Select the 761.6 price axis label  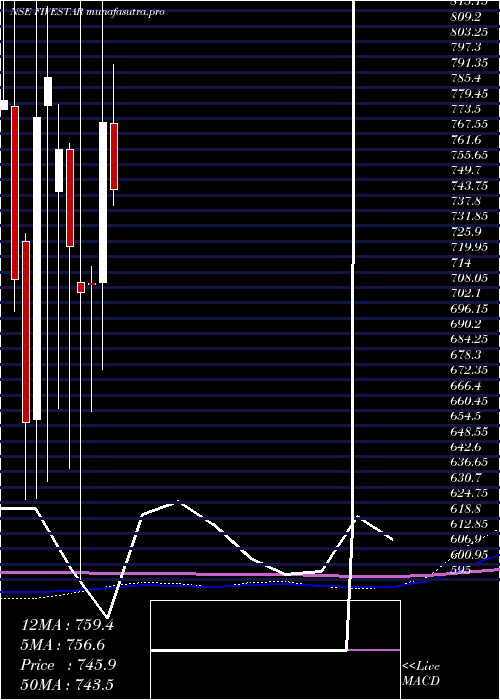[466, 140]
